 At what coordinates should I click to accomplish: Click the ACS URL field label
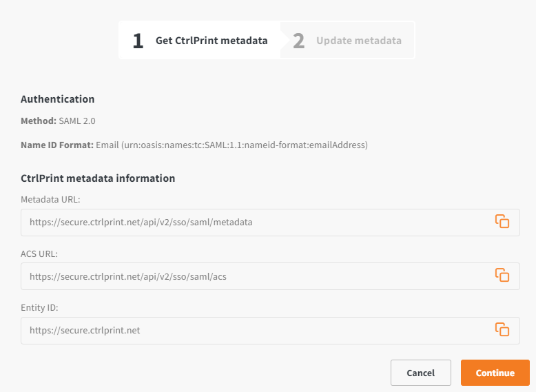[39, 254]
